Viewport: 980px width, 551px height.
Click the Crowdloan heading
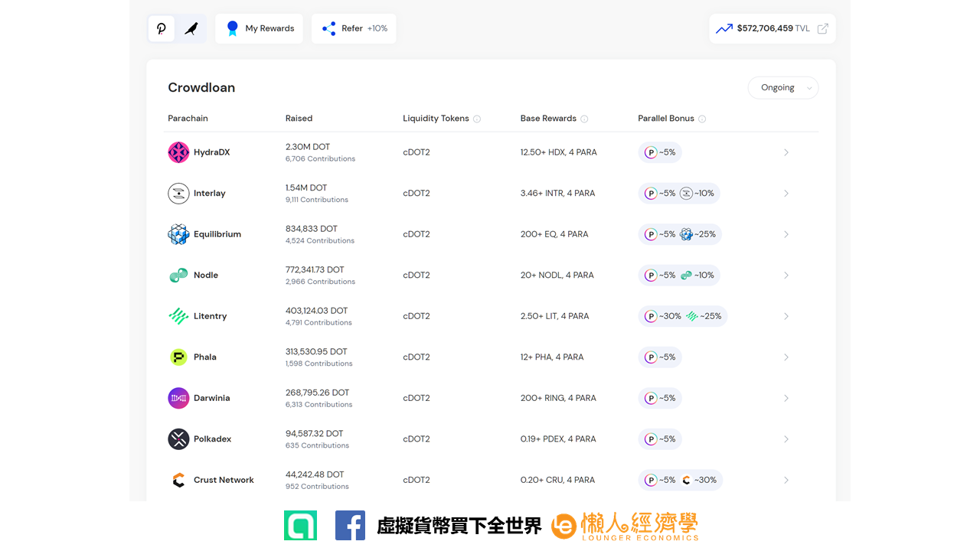(201, 88)
